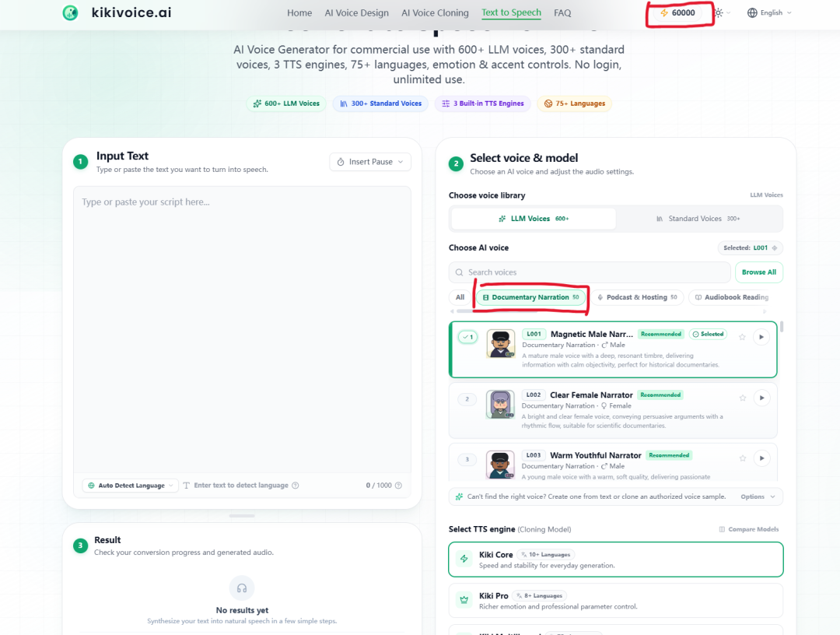Open the credits balance showing 60000
This screenshot has height=635, width=840.
(677, 13)
